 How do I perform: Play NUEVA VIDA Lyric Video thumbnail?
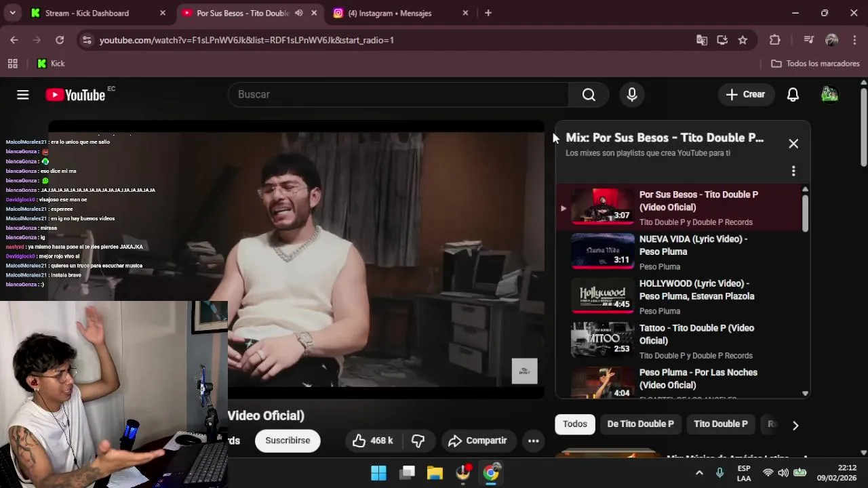[x=603, y=251]
